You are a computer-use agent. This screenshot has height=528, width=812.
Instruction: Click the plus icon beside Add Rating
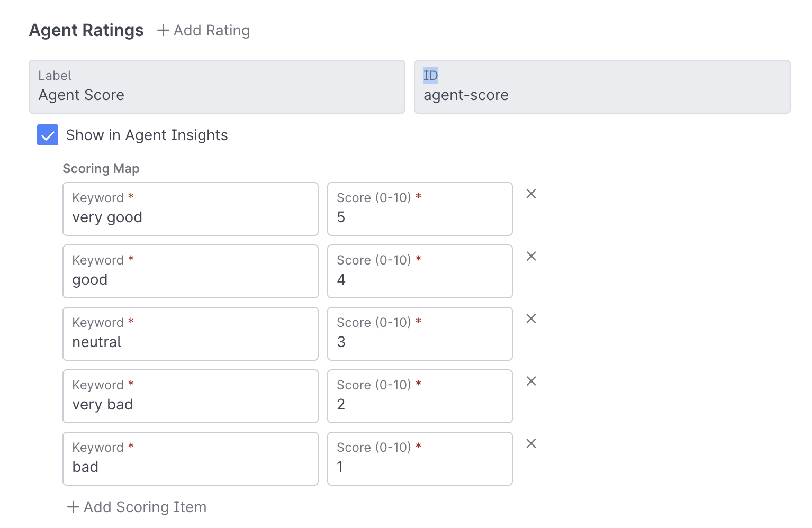click(x=163, y=31)
